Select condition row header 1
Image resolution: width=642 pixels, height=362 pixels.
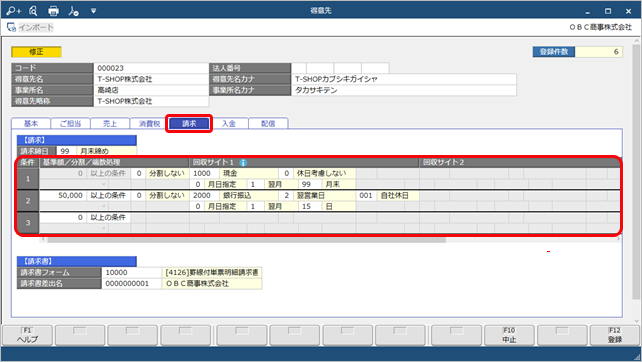(28, 179)
